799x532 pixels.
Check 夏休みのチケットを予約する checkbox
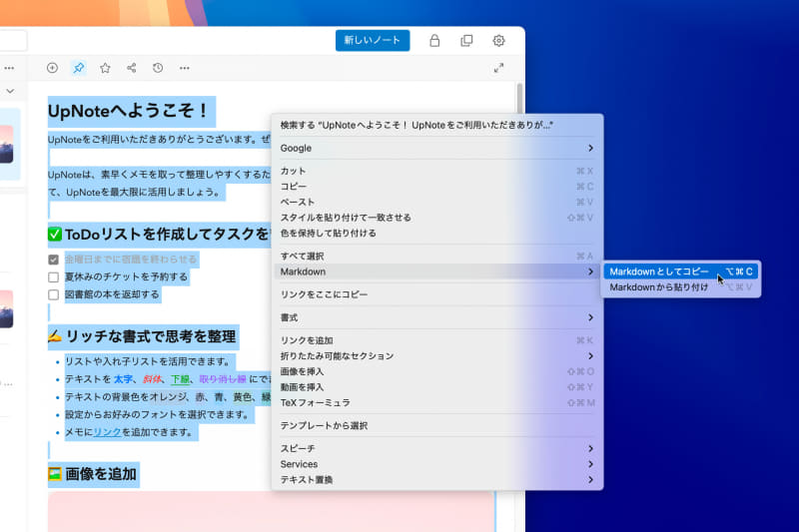coord(54,276)
